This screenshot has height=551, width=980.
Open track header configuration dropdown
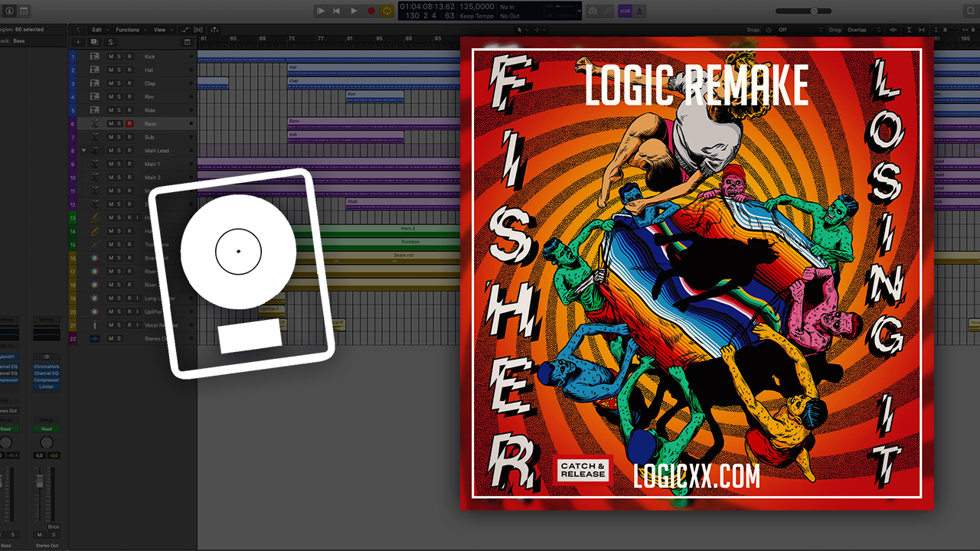pyautogui.click(x=188, y=42)
